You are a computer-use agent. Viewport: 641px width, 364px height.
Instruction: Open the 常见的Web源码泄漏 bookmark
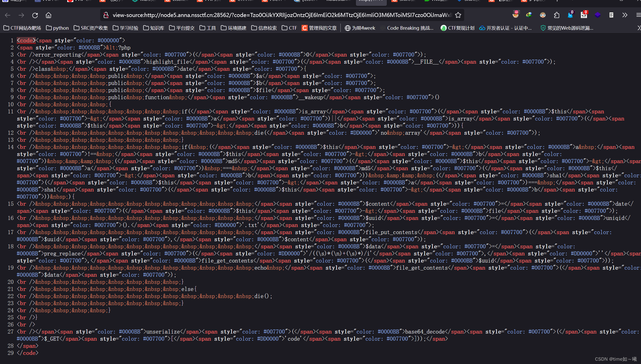coord(567,28)
